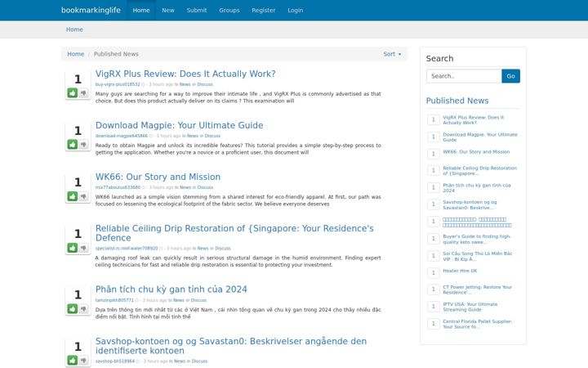Upvote the Phân tích chu kỳ gan post
588x368 pixels.
click(x=73, y=308)
